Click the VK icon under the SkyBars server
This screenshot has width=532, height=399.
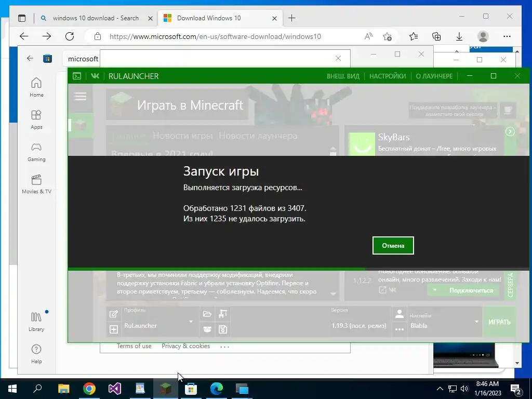393,290
